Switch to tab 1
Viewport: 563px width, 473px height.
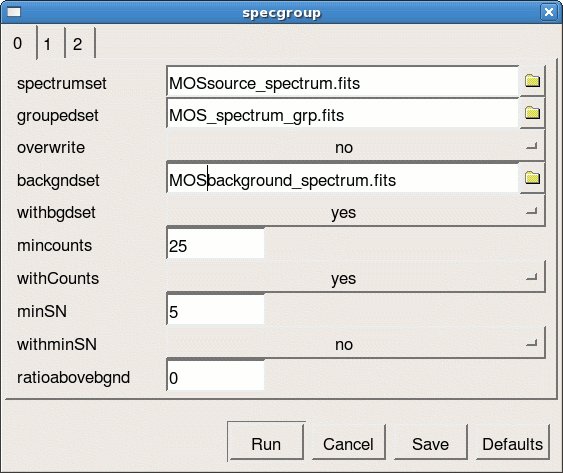point(51,44)
